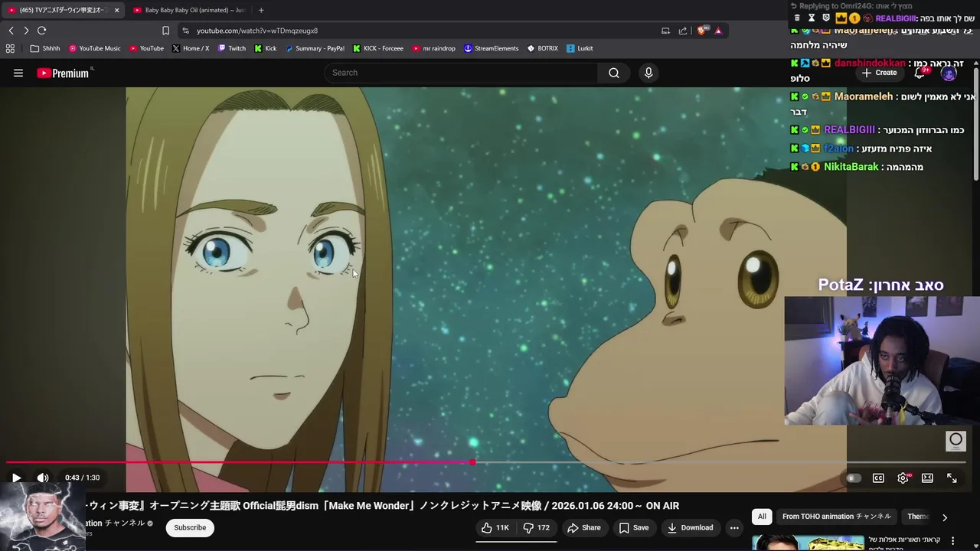Start voice search with microphone icon

[648, 73]
